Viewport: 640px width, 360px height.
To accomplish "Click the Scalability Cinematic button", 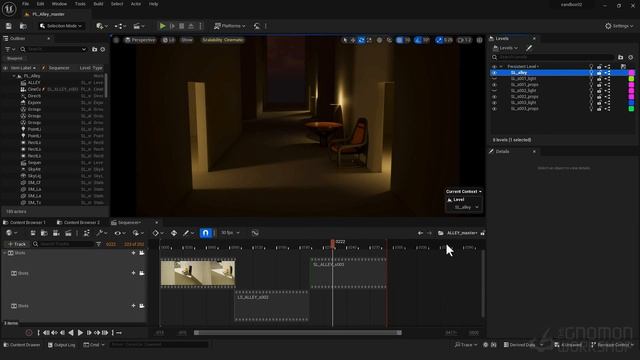I will (x=223, y=40).
